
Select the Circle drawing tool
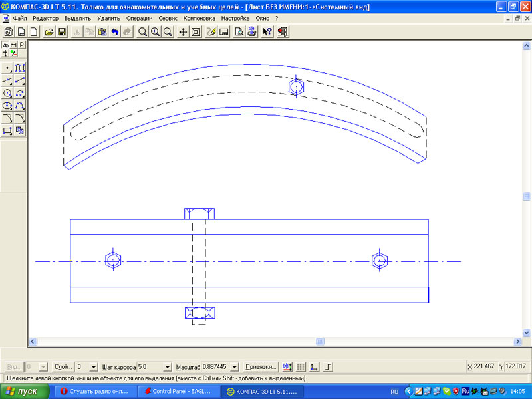click(x=7, y=93)
